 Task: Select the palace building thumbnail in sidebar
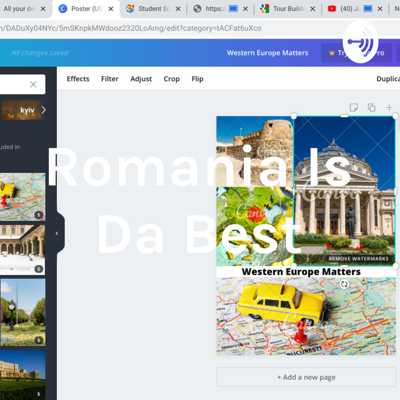pyautogui.click(x=23, y=375)
